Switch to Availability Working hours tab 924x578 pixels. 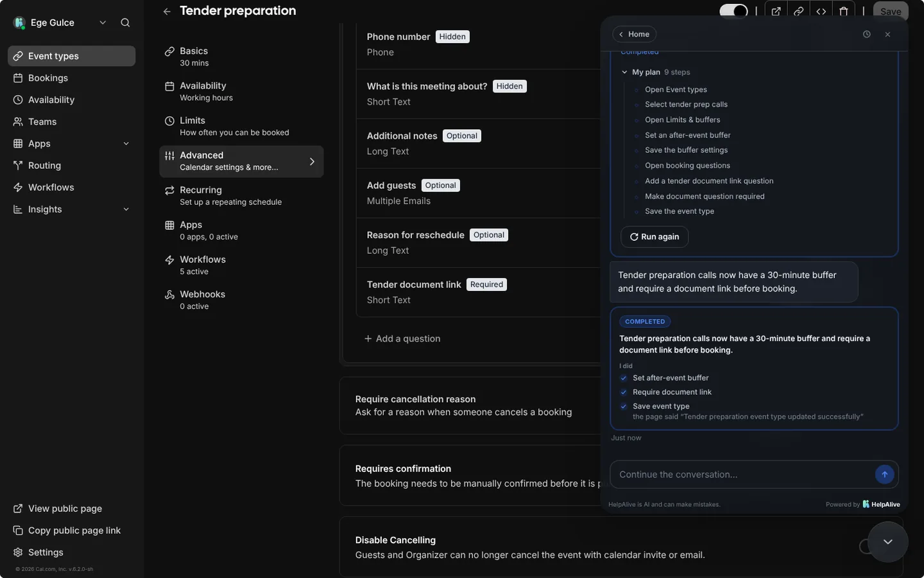point(241,91)
